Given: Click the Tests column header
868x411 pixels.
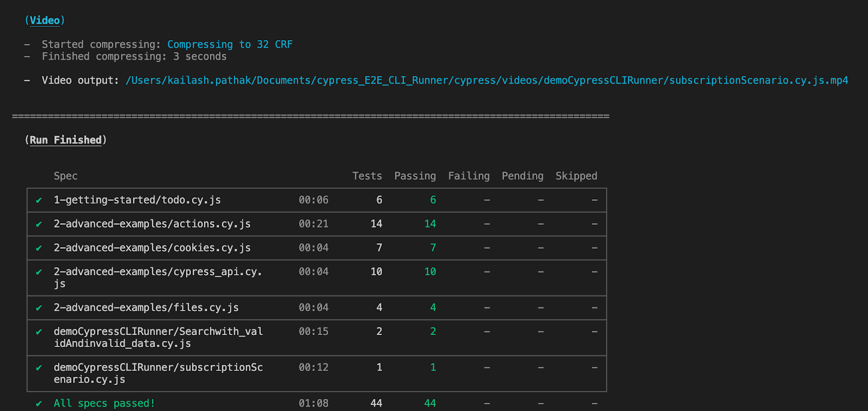Looking at the screenshot, I should [367, 176].
